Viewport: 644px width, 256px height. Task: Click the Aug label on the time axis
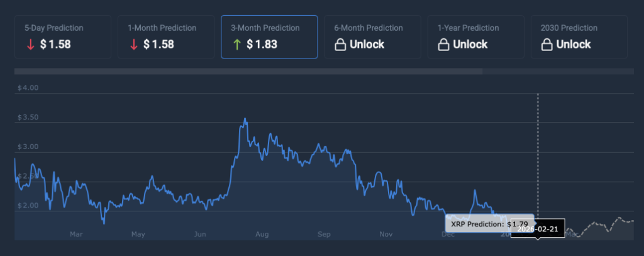pos(262,235)
